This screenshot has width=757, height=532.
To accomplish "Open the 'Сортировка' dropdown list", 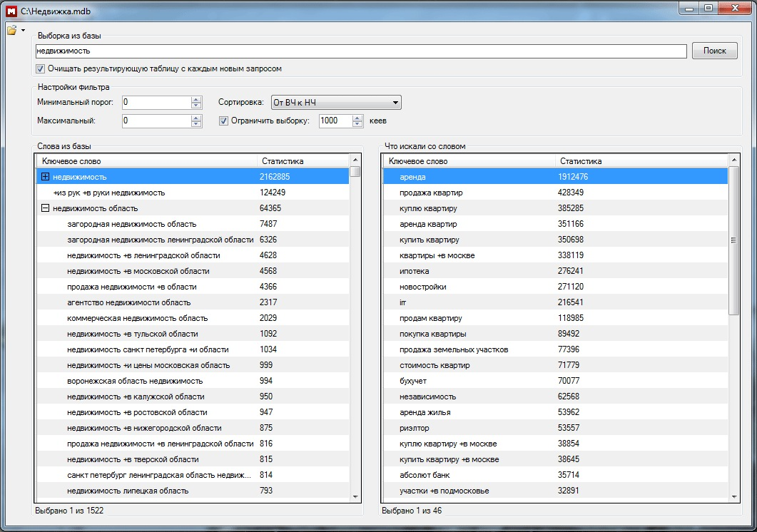I will [395, 103].
